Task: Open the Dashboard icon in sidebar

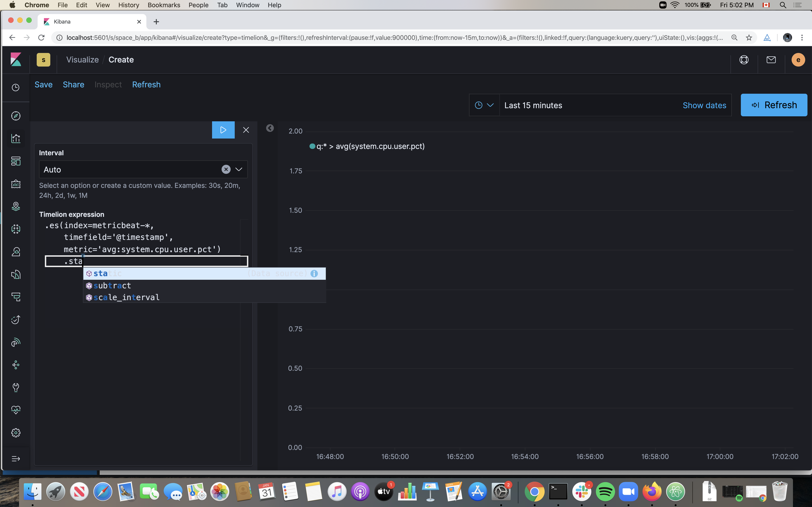Action: (x=16, y=161)
